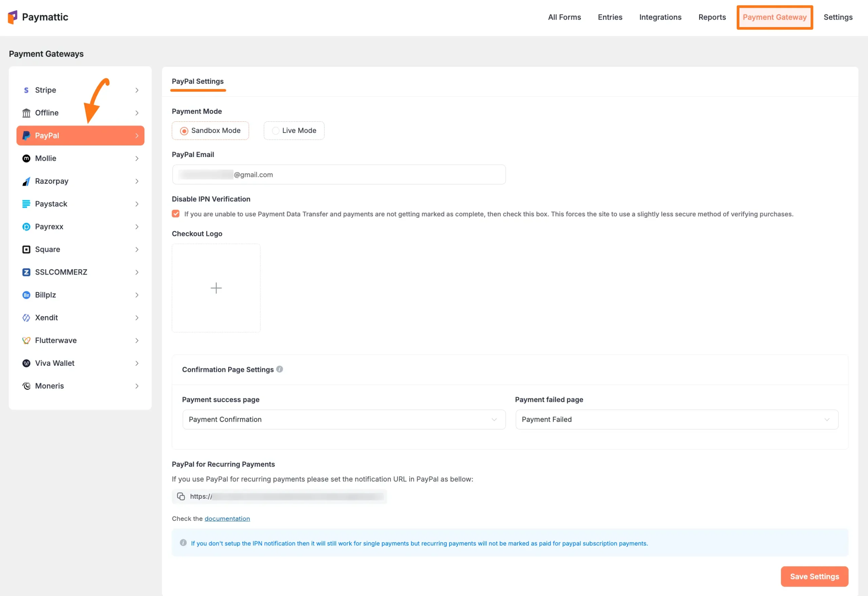This screenshot has width=868, height=596.
Task: Upload a Checkout Logo image
Action: pos(216,288)
